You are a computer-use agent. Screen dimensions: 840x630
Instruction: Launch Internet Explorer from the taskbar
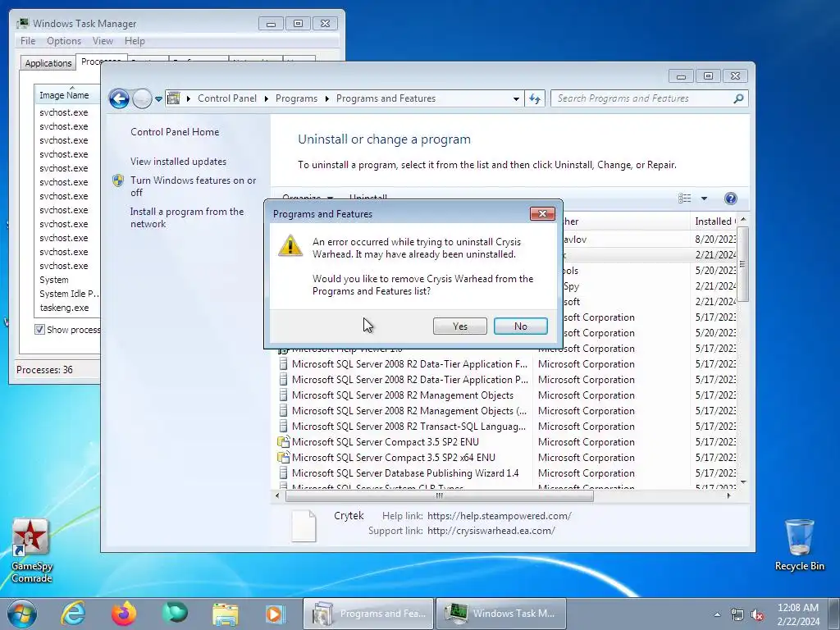(x=73, y=614)
